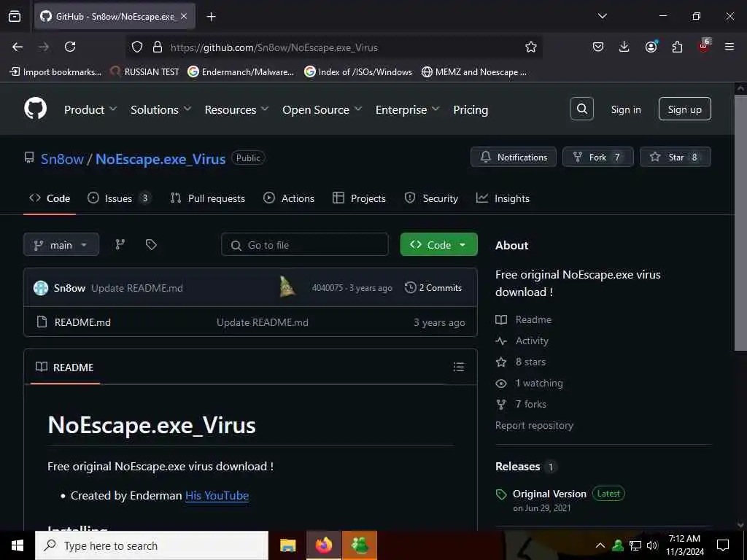747x560 pixels.
Task: Open the NoEscape.exe_Virus repository name link
Action: [x=160, y=159]
